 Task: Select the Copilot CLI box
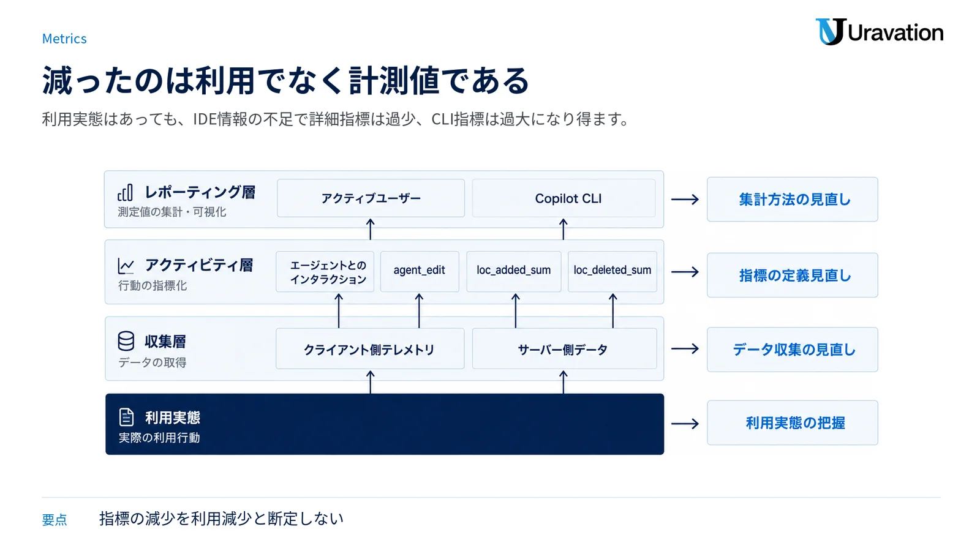[x=563, y=198]
